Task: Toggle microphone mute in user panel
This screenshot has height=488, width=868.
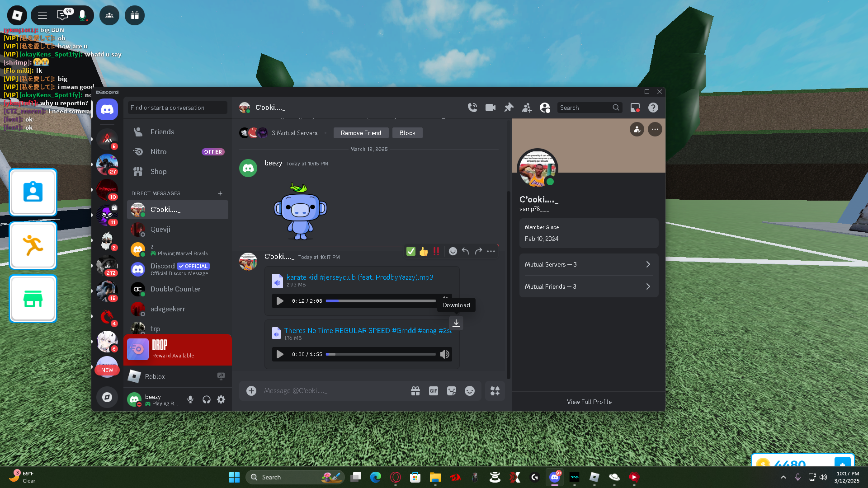Action: [190, 399]
